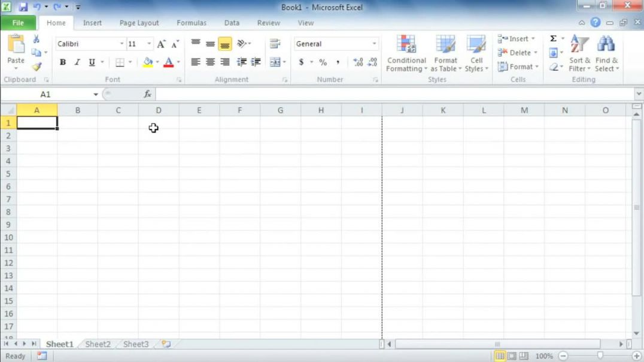Open Format as Table gallery
The width and height of the screenshot is (644, 362).
tap(446, 53)
